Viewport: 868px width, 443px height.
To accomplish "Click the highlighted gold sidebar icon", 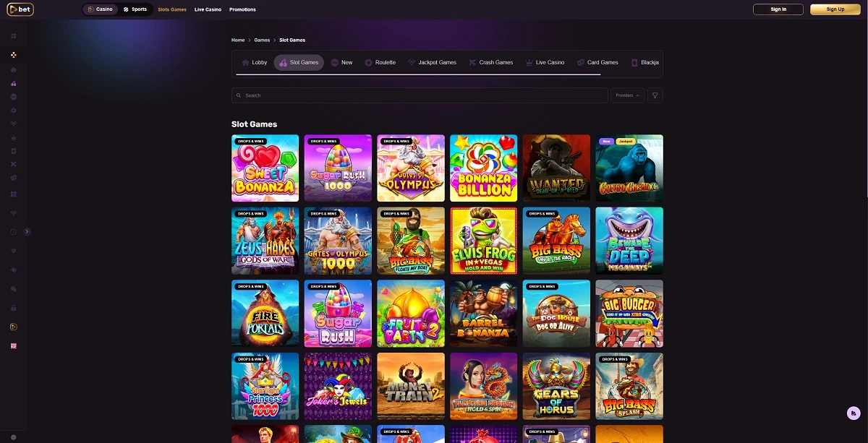I will 14,55.
